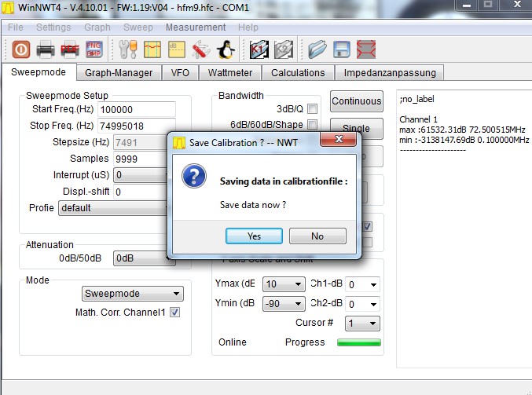Toggle the 3dB/Q checkbox
Image resolution: width=532 pixels, height=395 pixels.
312,109
